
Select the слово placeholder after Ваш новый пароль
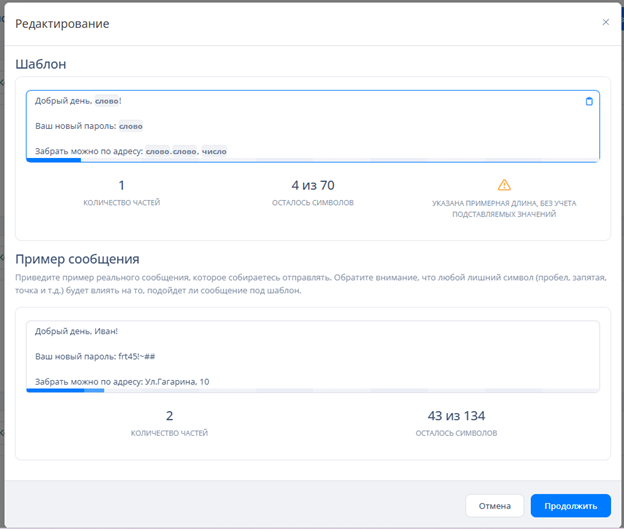pyautogui.click(x=130, y=126)
